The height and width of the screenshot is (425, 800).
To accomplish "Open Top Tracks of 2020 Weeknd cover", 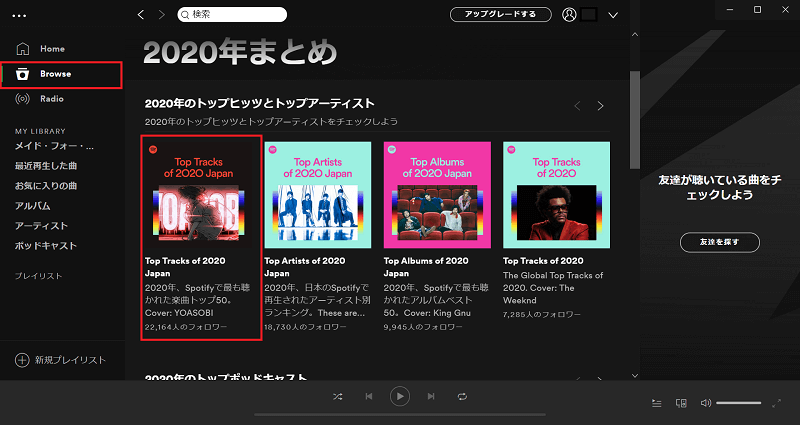I will click(x=557, y=195).
